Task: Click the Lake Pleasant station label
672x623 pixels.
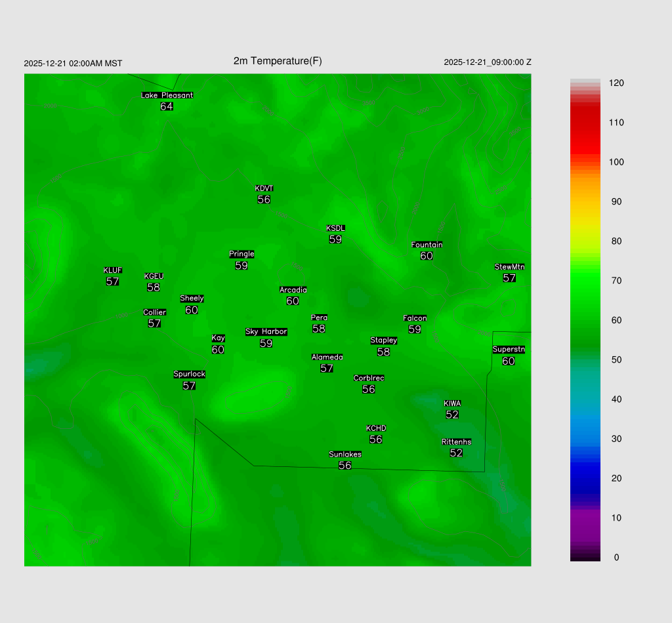Action: point(167,95)
